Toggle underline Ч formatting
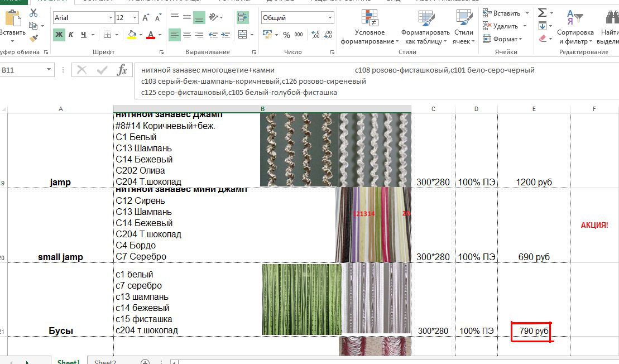The width and height of the screenshot is (619, 364). pyautogui.click(x=83, y=35)
